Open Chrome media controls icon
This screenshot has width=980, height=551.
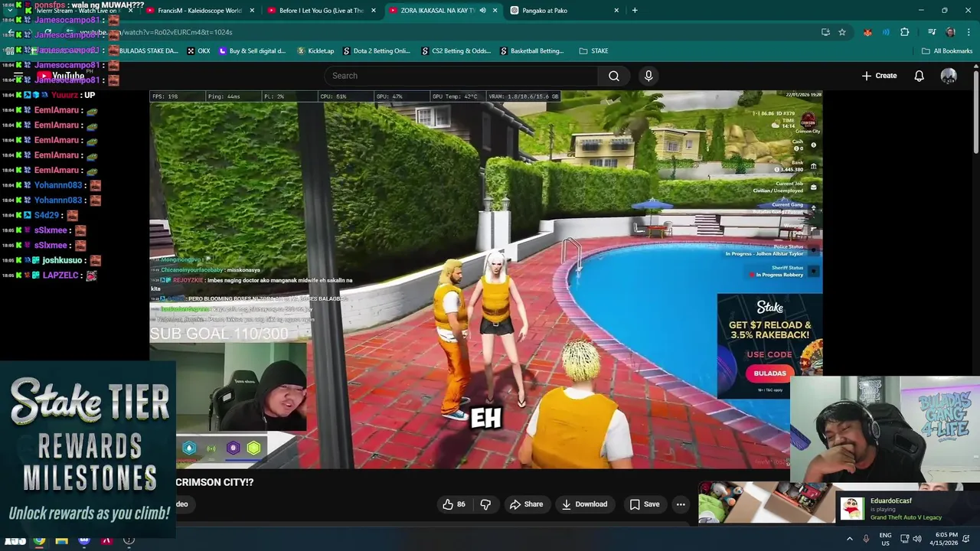932,32
